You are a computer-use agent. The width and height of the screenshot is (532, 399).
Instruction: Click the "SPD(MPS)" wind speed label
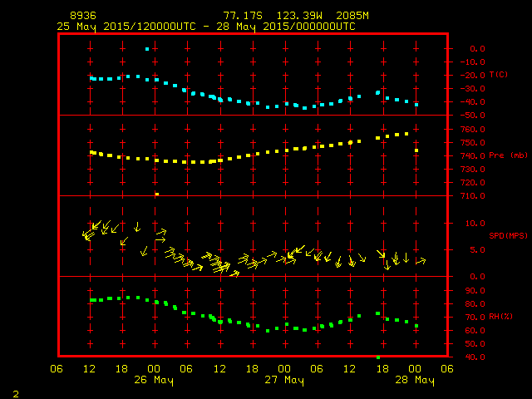(x=508, y=235)
